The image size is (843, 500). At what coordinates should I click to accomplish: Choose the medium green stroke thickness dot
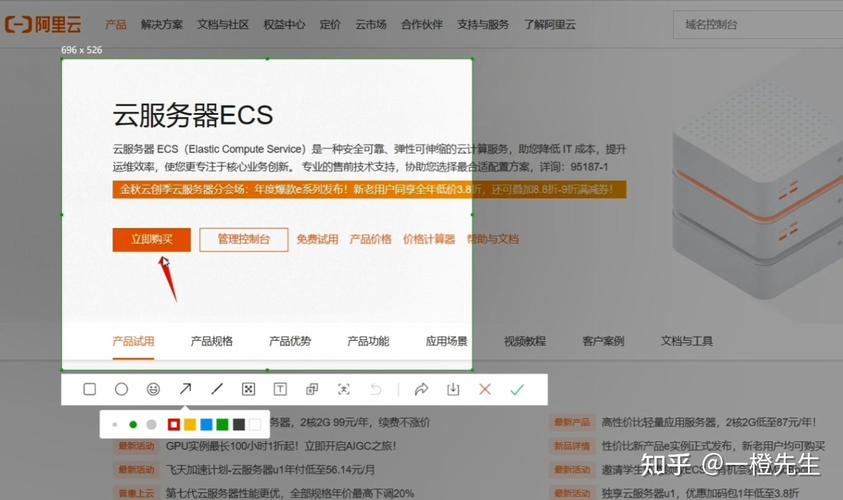133,425
